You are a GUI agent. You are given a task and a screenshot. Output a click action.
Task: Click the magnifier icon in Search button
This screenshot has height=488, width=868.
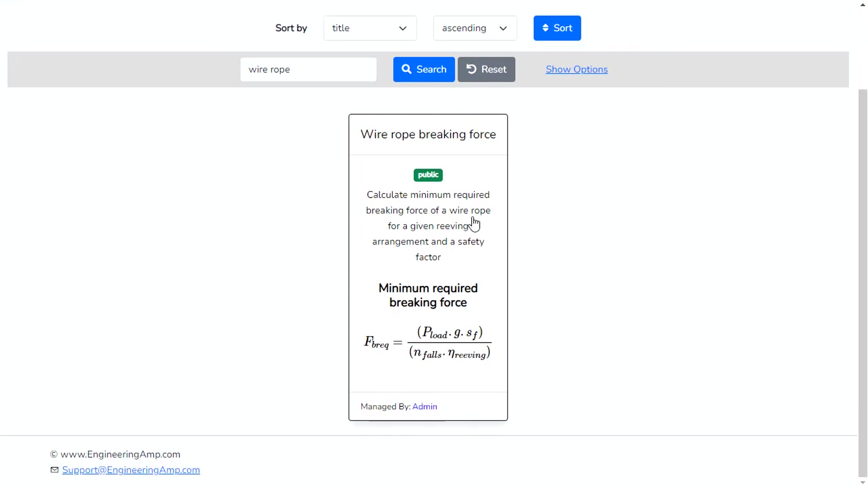[406, 69]
